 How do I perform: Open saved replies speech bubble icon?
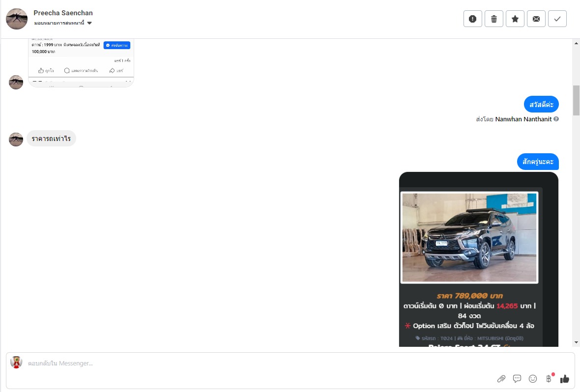pos(517,379)
